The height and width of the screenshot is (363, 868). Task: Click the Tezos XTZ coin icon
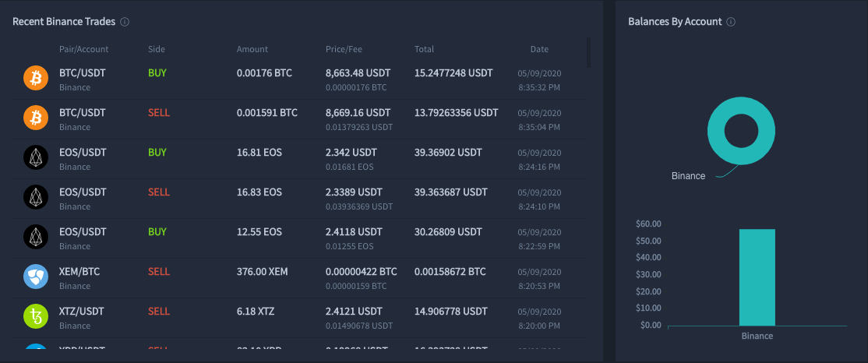(x=36, y=318)
